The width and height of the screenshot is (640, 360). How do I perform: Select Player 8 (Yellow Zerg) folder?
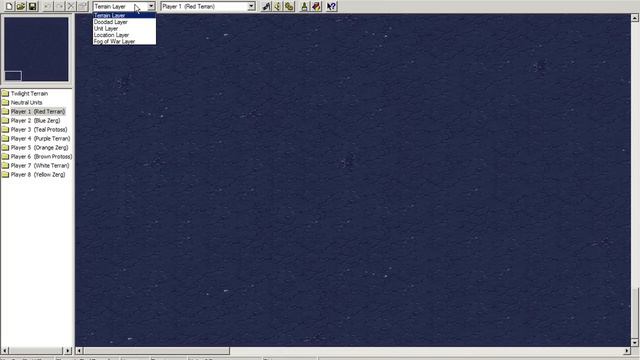[33, 174]
